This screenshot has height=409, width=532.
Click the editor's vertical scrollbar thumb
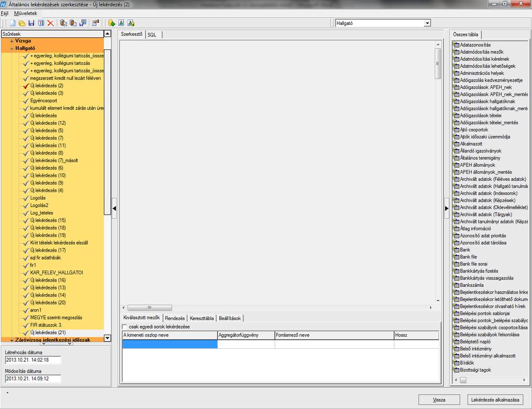pyautogui.click(x=437, y=63)
